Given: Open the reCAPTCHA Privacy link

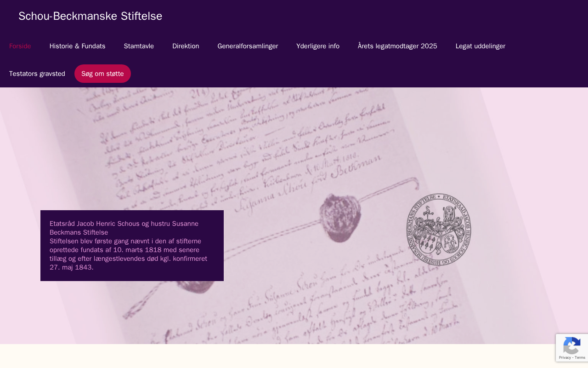Looking at the screenshot, I should coord(565,357).
